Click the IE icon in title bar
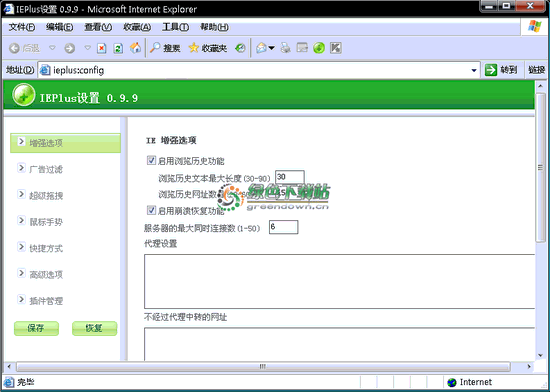 tap(8, 9)
